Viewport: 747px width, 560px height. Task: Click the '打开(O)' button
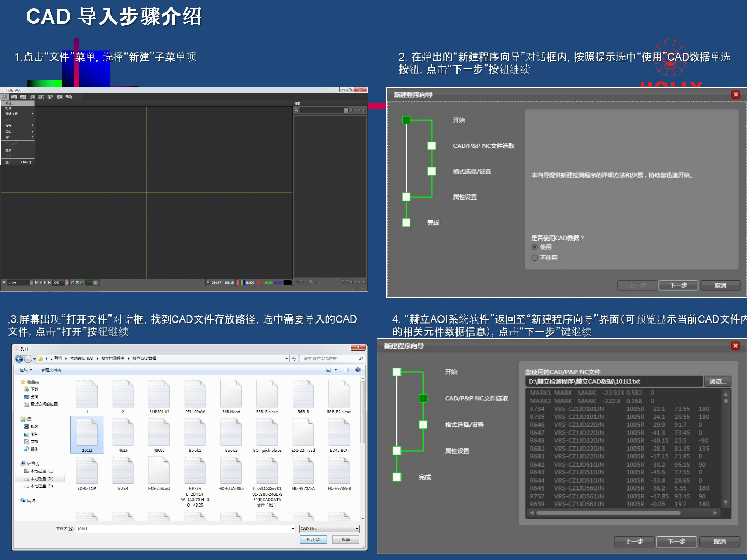pyautogui.click(x=313, y=539)
